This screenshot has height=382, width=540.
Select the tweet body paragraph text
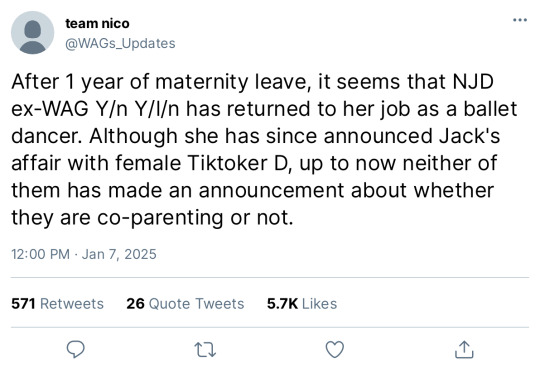(x=264, y=150)
